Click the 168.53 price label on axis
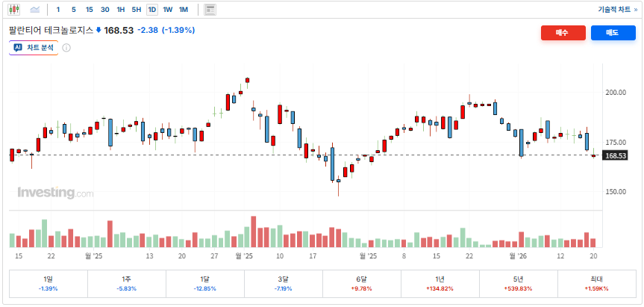644x307 pixels. pos(615,155)
